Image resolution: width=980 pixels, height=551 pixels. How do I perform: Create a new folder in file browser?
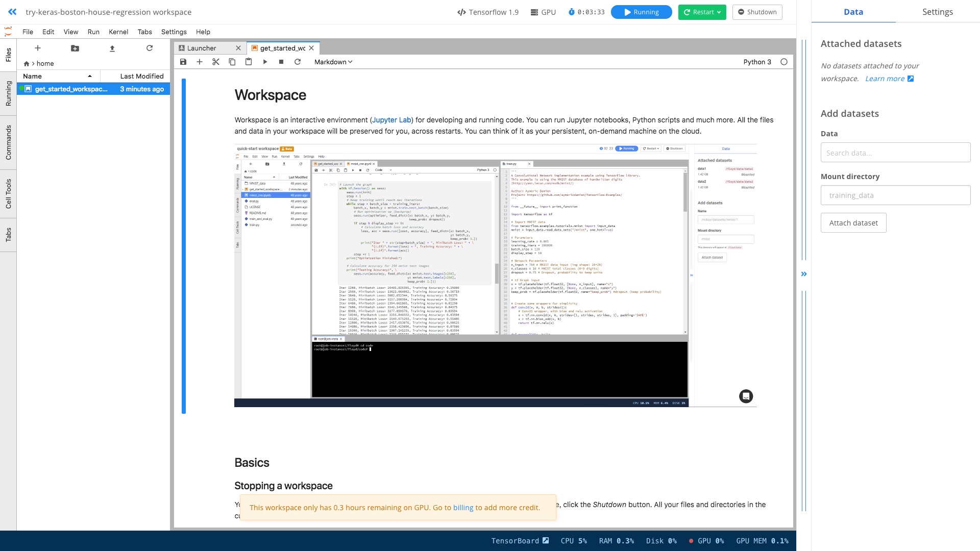pos(75,48)
